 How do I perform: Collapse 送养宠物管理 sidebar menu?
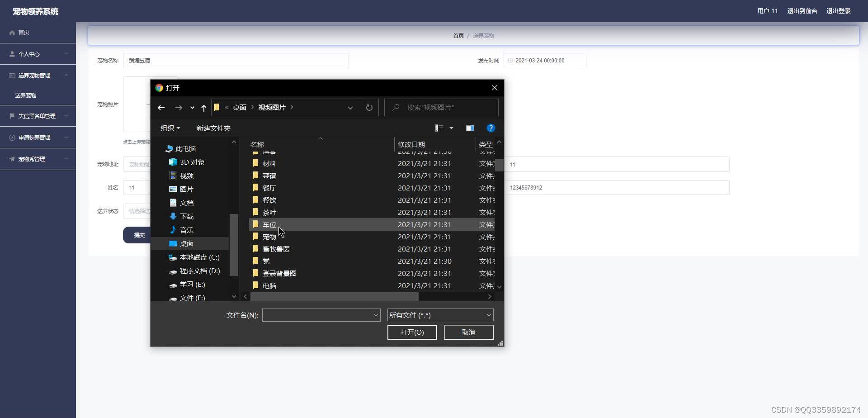tap(38, 75)
